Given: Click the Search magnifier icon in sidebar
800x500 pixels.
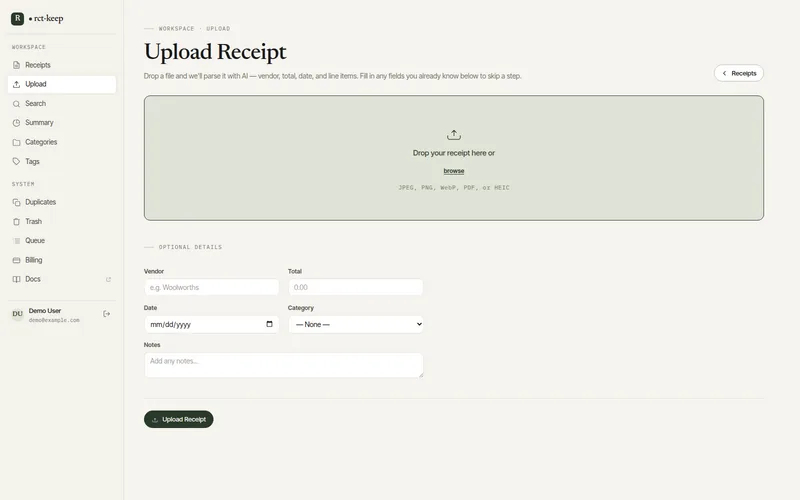Looking at the screenshot, I should tap(16, 104).
